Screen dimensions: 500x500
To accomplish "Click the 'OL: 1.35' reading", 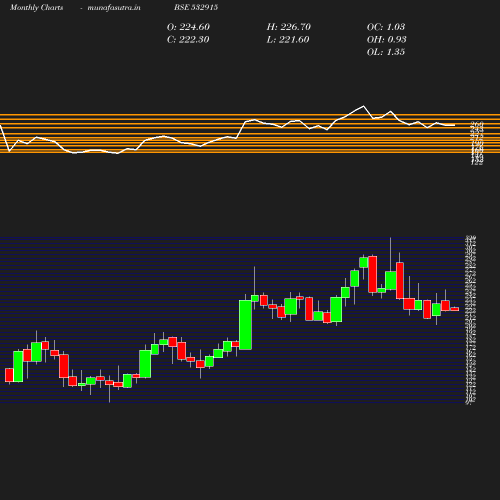I will coord(386,52).
